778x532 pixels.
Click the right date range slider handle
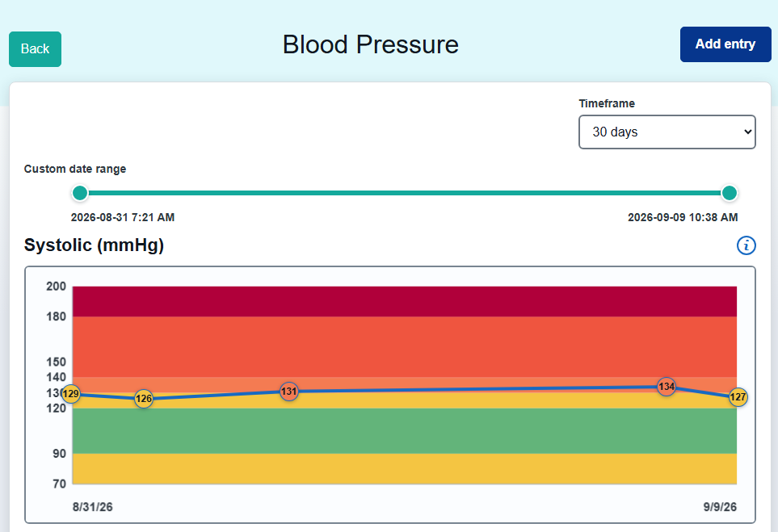click(730, 193)
